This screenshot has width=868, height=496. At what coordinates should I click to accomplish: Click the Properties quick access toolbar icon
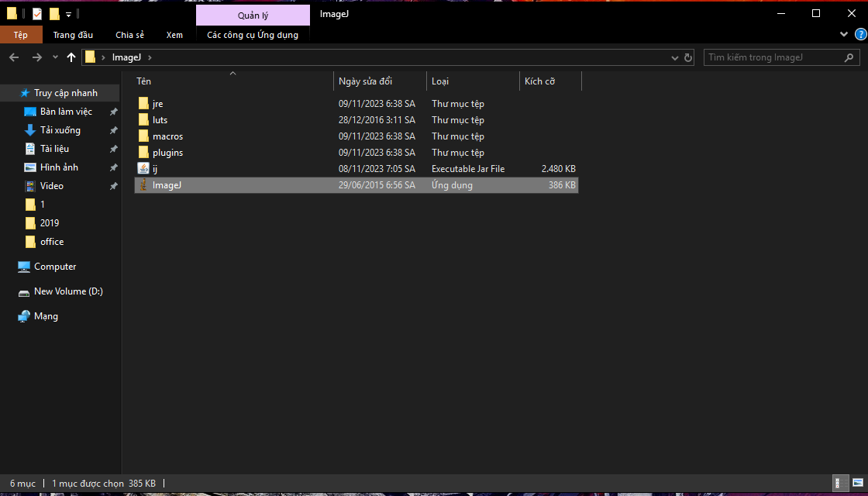click(37, 14)
